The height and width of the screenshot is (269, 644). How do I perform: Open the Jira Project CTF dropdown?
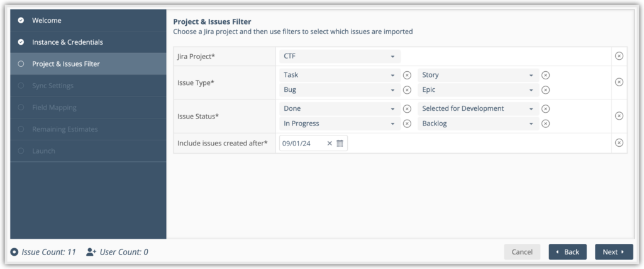(339, 56)
